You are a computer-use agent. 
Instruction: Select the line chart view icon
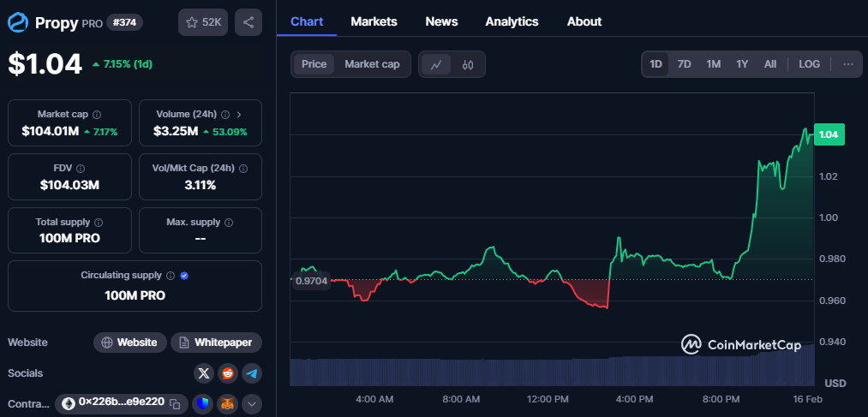(x=436, y=64)
